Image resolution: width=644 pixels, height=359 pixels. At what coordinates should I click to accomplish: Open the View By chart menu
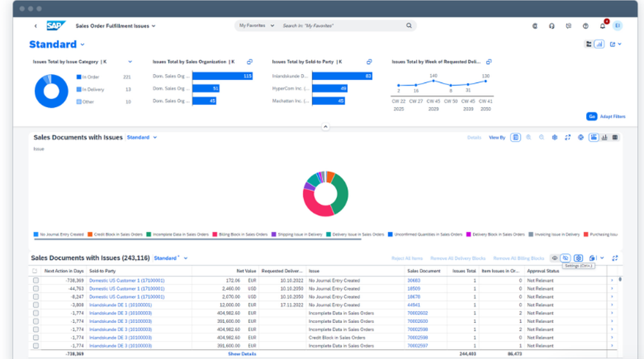pyautogui.click(x=497, y=137)
